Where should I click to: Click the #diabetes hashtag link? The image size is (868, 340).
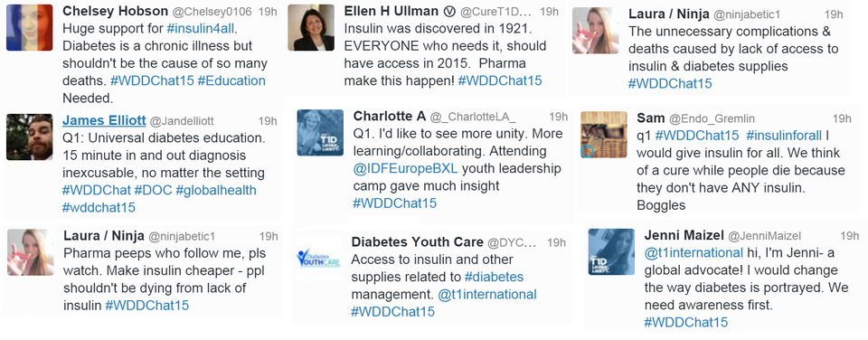coord(494,277)
